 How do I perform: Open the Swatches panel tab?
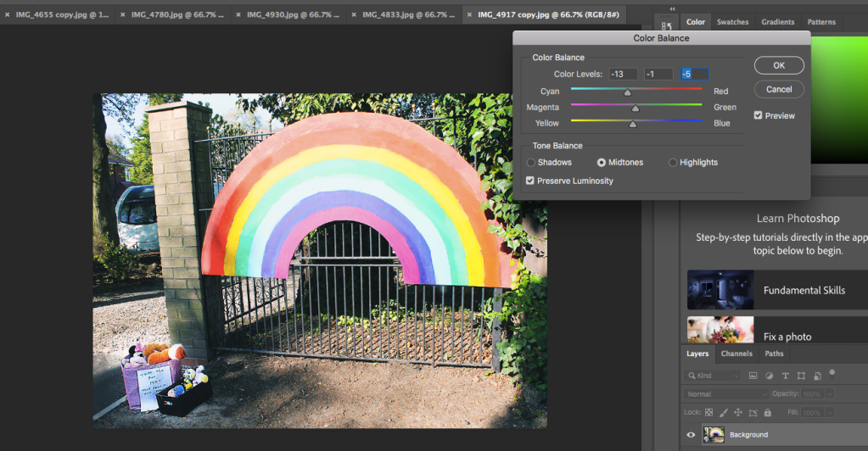732,22
